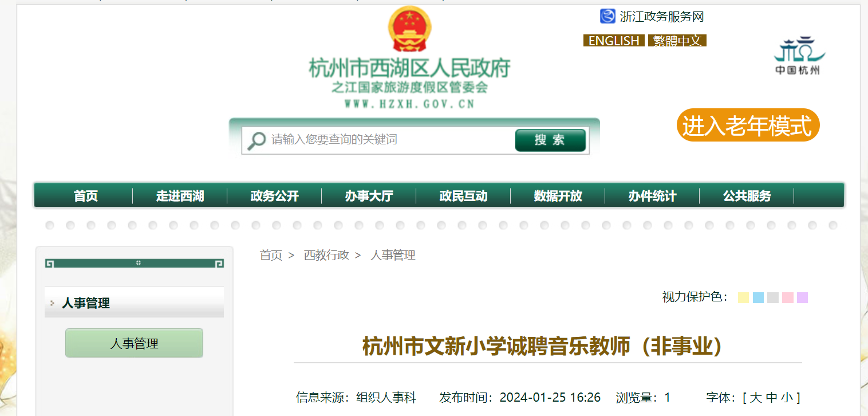Set font size to 中
This screenshot has height=416, width=868.
(772, 397)
